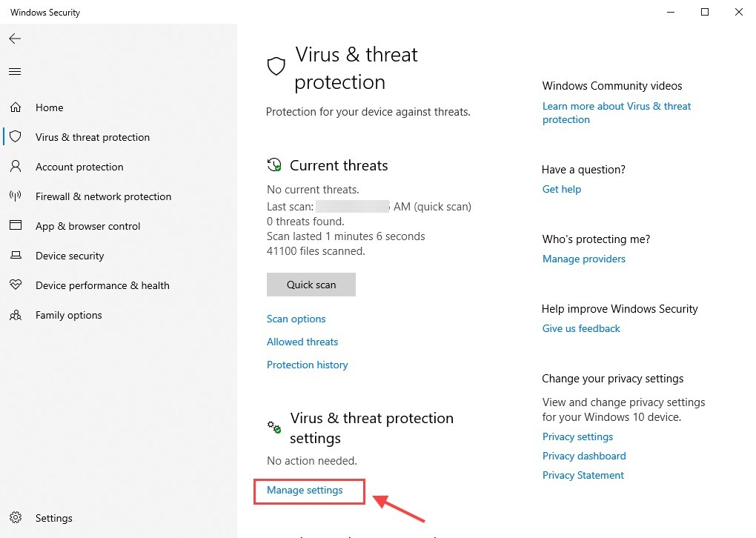756x538 pixels.
Task: Open Scan options link
Action: click(x=296, y=319)
